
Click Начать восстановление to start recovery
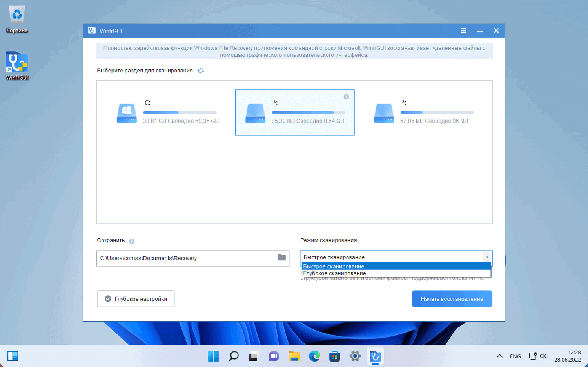[452, 299]
